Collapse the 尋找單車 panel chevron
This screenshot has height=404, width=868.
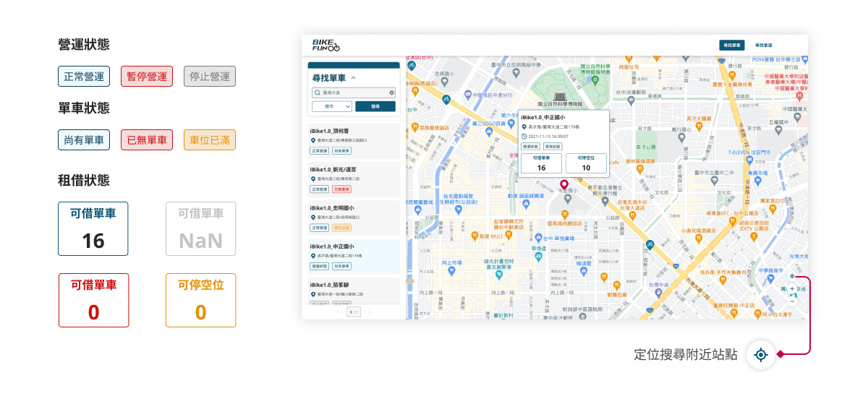coord(353,77)
